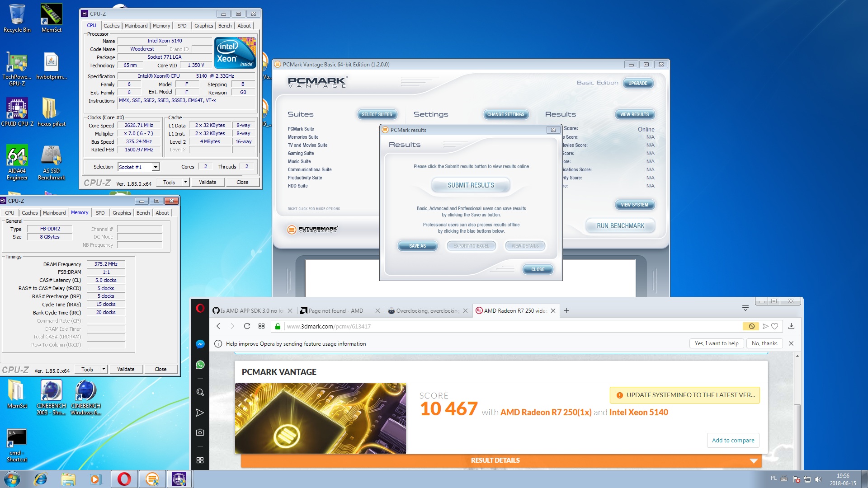Click CHANGE SETTINGS button

click(x=505, y=114)
